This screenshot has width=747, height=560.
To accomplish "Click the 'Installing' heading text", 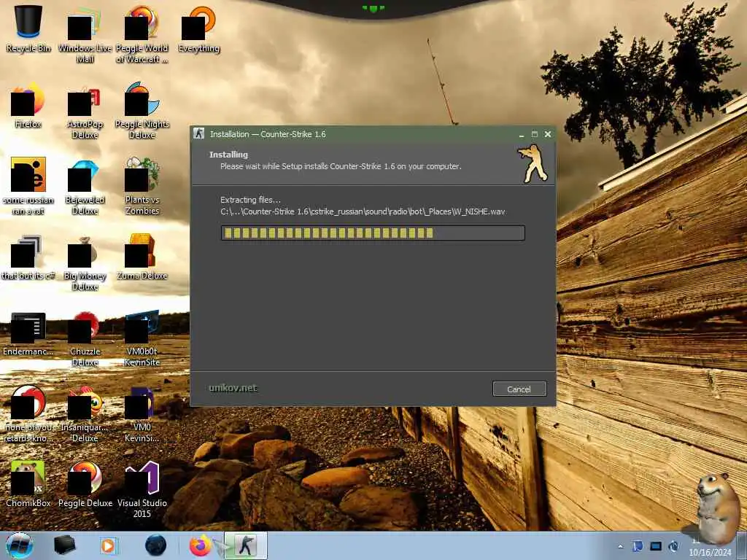I will (228, 155).
